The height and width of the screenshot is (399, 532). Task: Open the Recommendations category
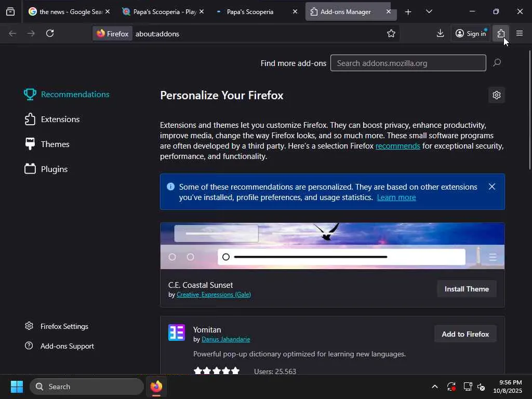click(67, 95)
